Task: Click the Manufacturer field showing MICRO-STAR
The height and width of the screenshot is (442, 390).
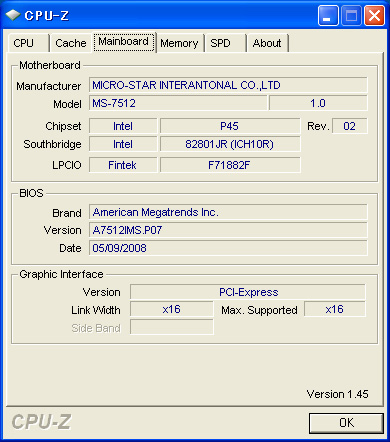Action: (228, 85)
